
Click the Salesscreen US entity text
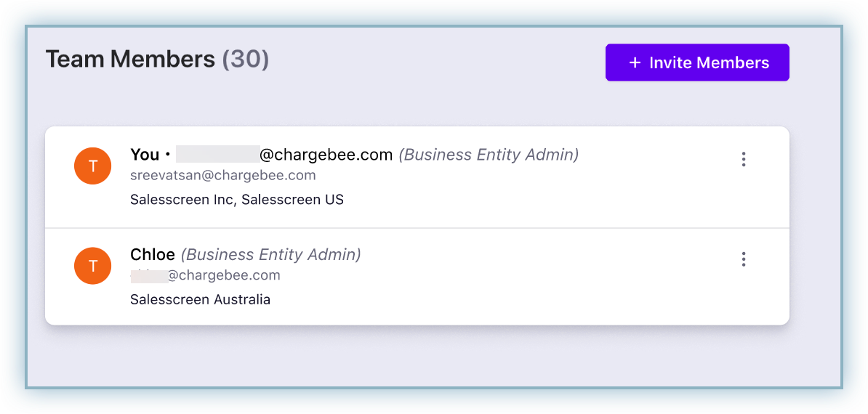pos(292,199)
